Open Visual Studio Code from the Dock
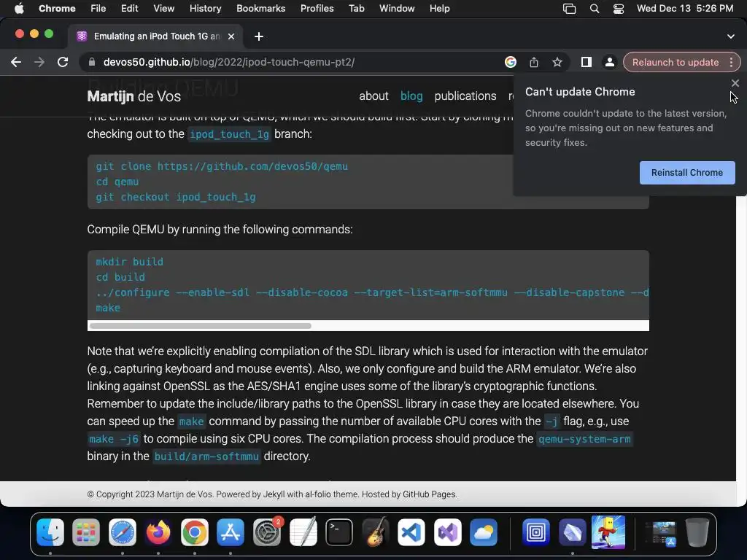The image size is (747, 560). pyautogui.click(x=411, y=532)
